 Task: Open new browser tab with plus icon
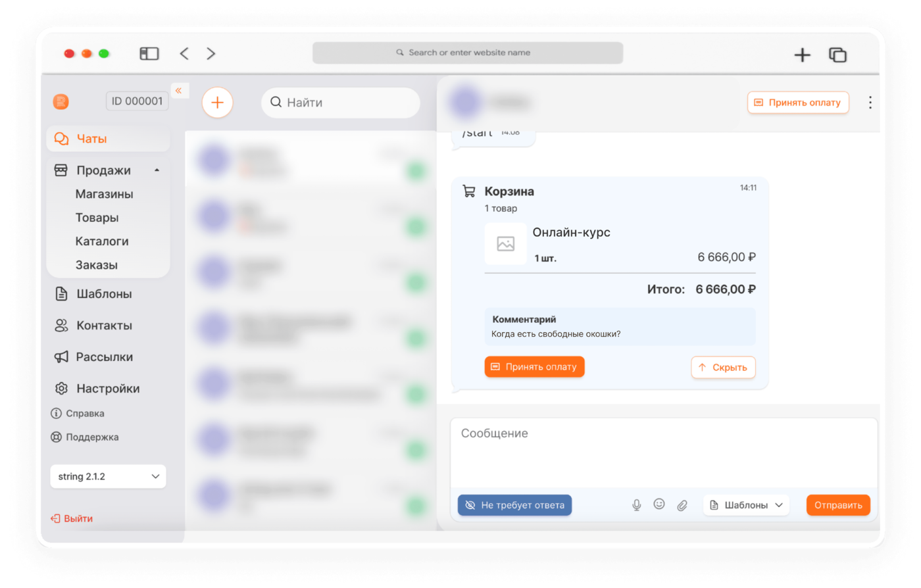[802, 55]
